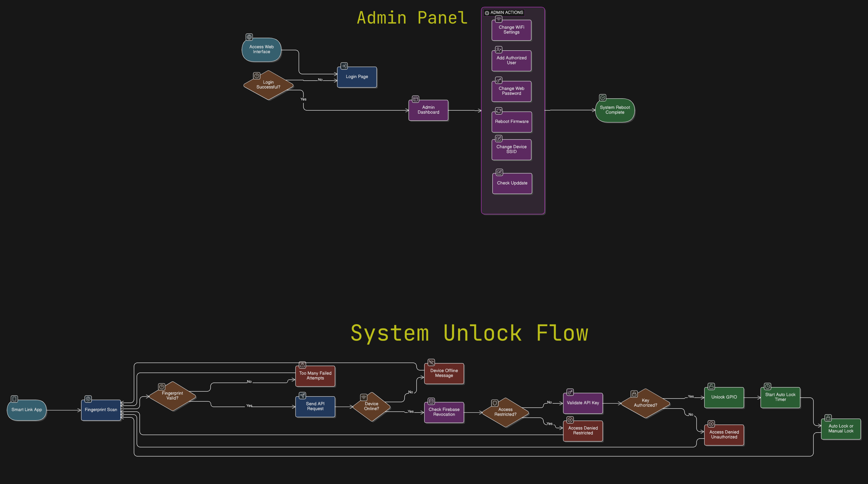Viewport: 868px width, 484px height.
Task: Select the Fingerprint Scan node
Action: click(101, 410)
